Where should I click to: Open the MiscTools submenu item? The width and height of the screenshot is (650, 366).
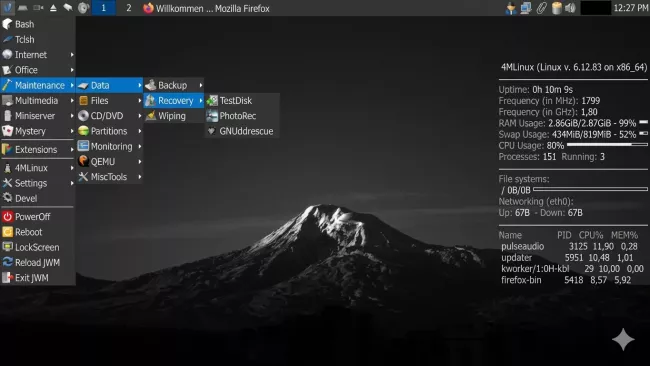click(110, 177)
